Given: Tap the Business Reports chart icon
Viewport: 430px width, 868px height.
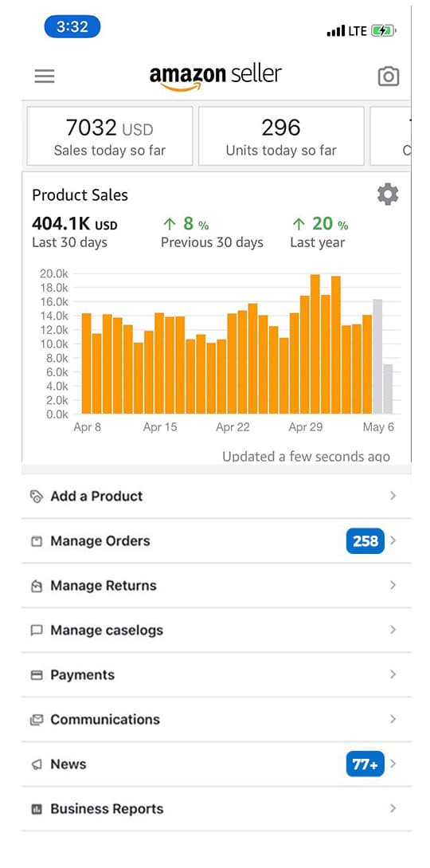Looking at the screenshot, I should click(x=37, y=809).
